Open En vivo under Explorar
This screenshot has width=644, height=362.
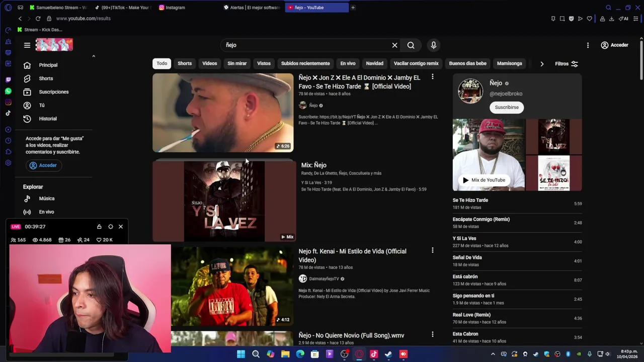(x=46, y=212)
